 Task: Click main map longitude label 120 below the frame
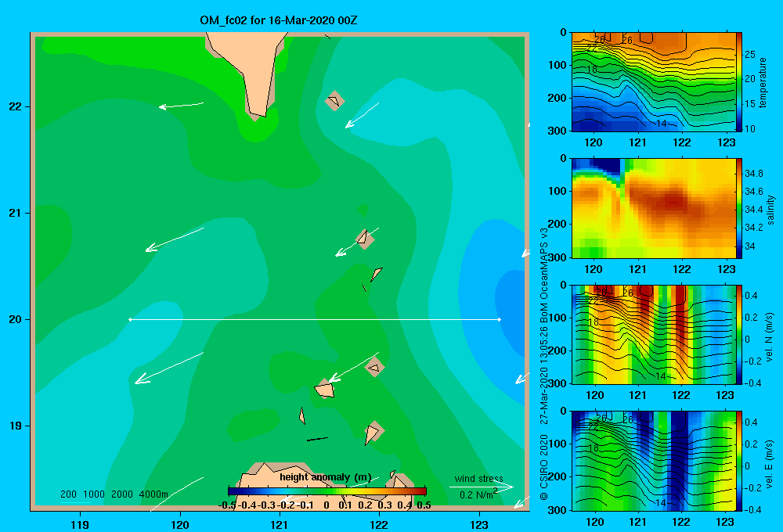point(180,524)
